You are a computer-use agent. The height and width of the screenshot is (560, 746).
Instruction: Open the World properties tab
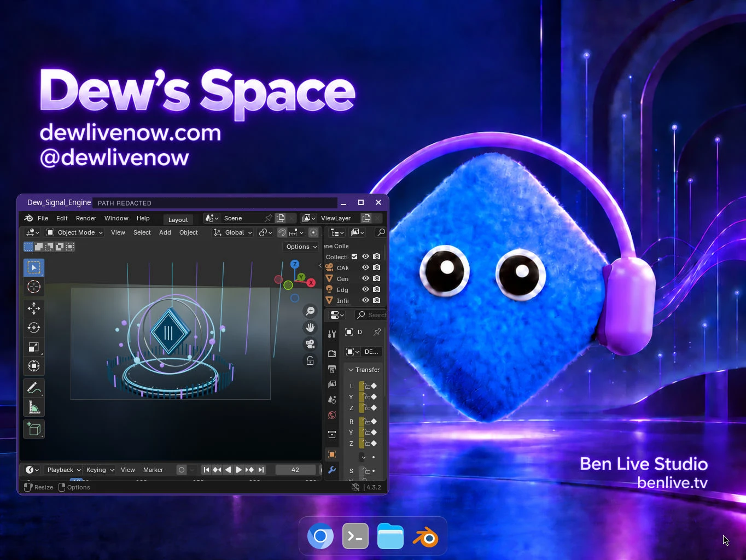(332, 415)
